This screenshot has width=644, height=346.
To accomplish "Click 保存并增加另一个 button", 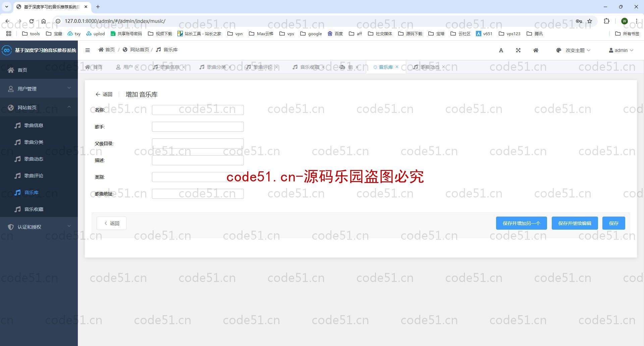I will pos(521,223).
